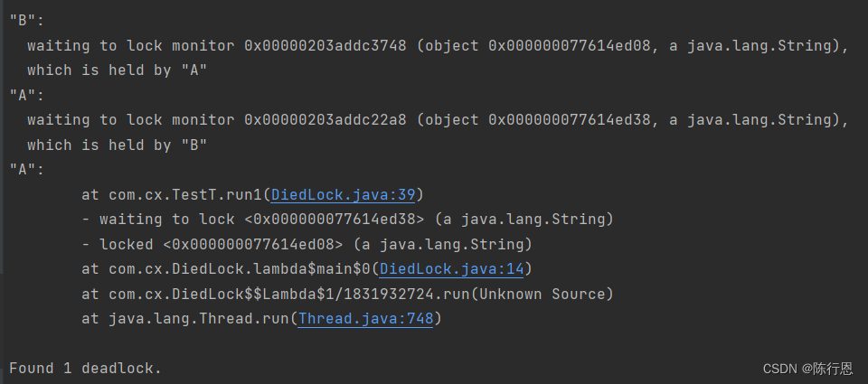Image resolution: width=868 pixels, height=384 pixels.
Task: Click object 0x000000077614ed08 in first monitor line
Action: pos(570,45)
